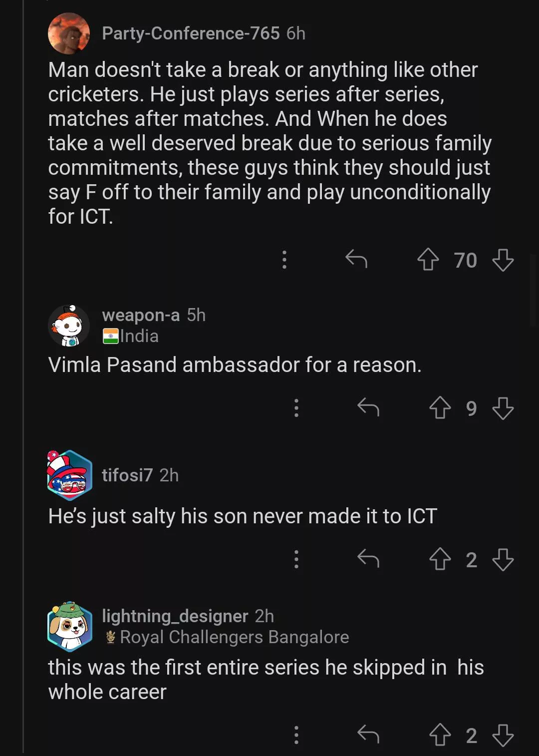Downvote Party-Conference-765's comment
Image resolution: width=539 pixels, height=756 pixels.
(503, 260)
